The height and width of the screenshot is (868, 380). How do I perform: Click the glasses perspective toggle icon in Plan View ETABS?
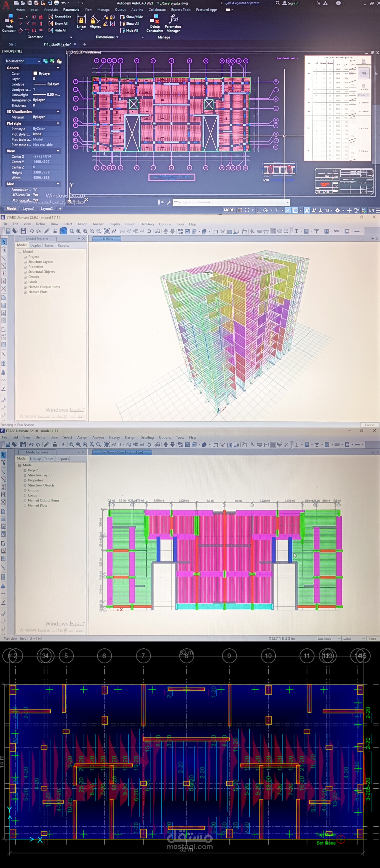[157, 444]
